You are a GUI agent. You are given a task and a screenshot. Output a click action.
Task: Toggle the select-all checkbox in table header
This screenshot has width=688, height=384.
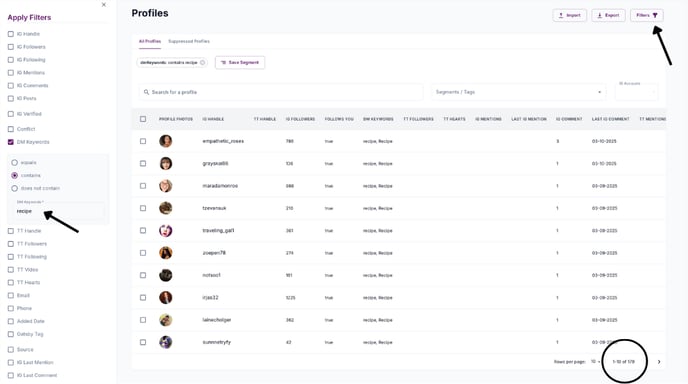click(143, 119)
